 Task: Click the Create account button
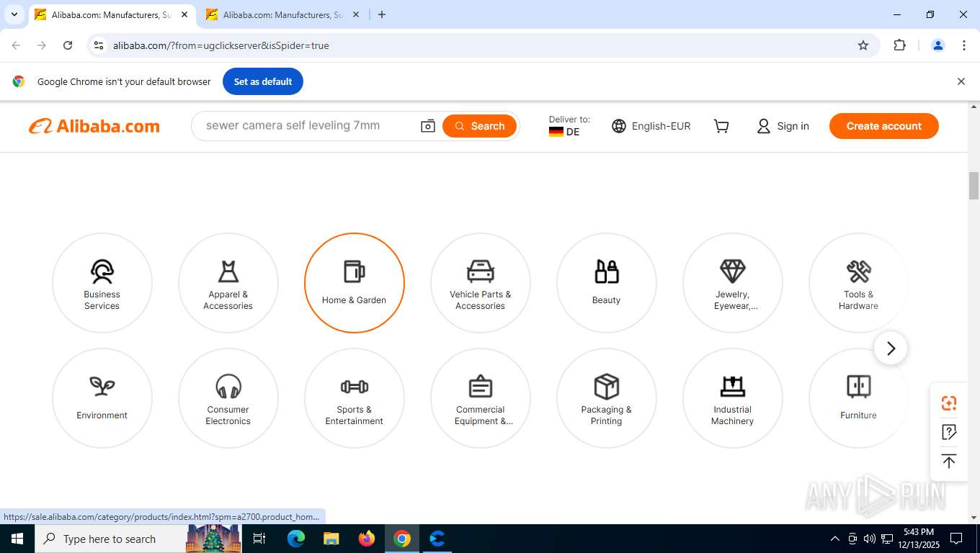point(884,126)
